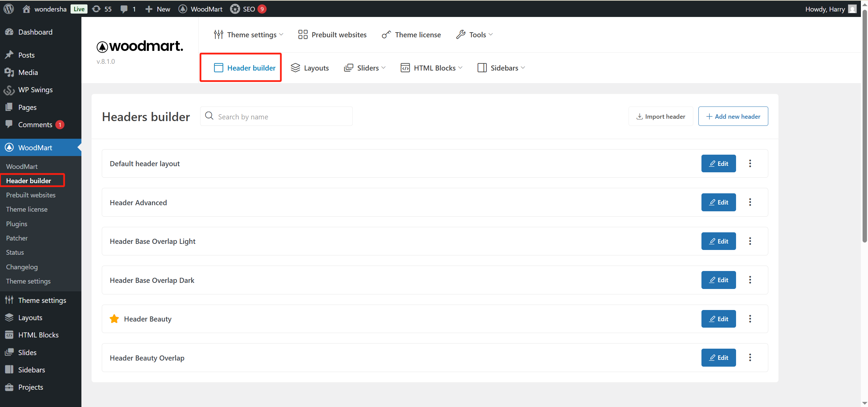Screen dimensions: 868x407
Task: Click the Add new header button
Action: (x=733, y=116)
